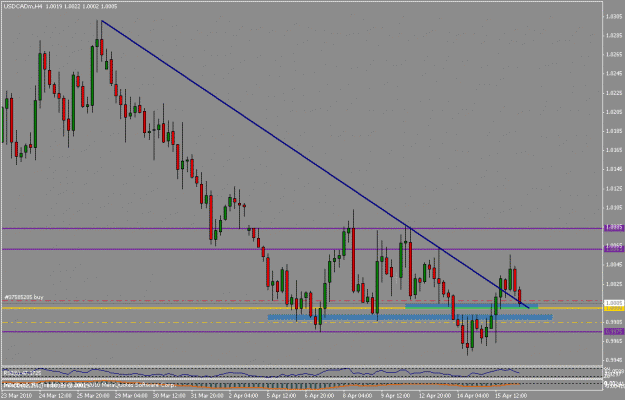Click the 1.0265 price axis label

tap(614, 55)
